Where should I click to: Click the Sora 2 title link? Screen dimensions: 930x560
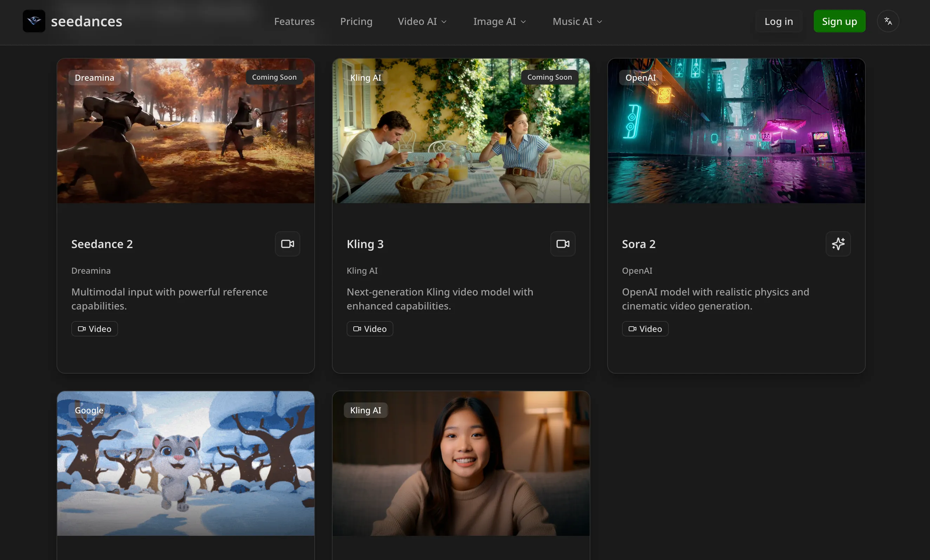tap(638, 244)
